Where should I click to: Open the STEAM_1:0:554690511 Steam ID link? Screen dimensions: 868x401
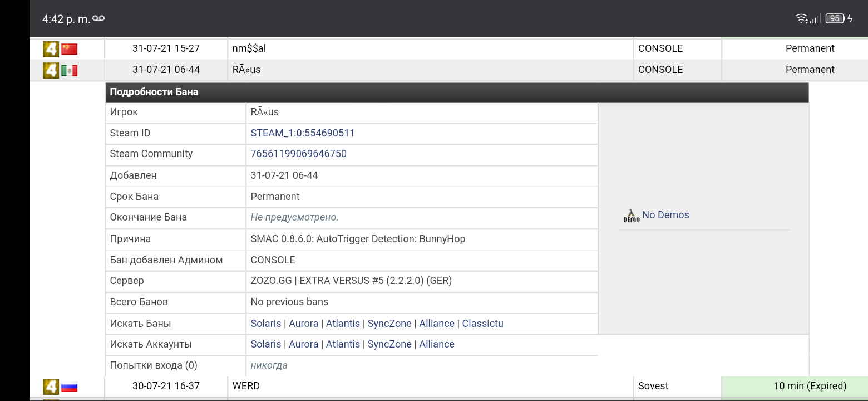click(x=302, y=133)
